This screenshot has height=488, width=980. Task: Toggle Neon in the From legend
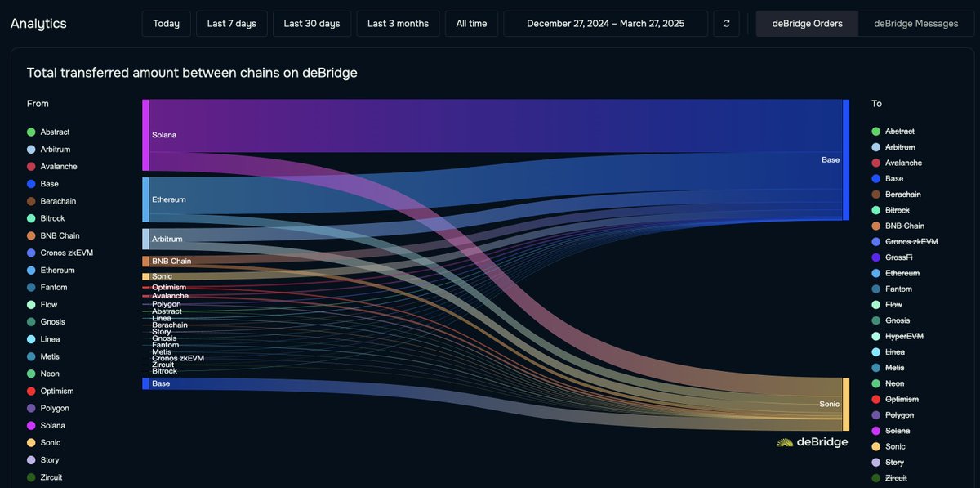point(42,374)
